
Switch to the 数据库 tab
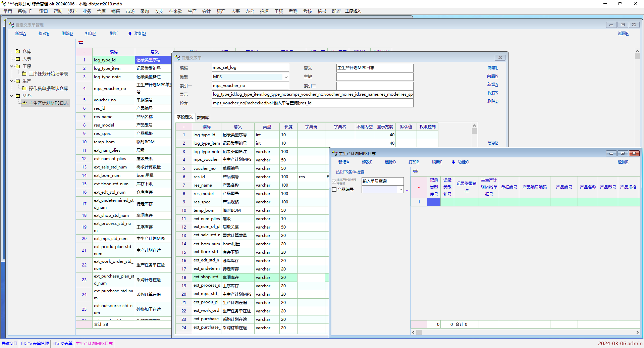[203, 117]
